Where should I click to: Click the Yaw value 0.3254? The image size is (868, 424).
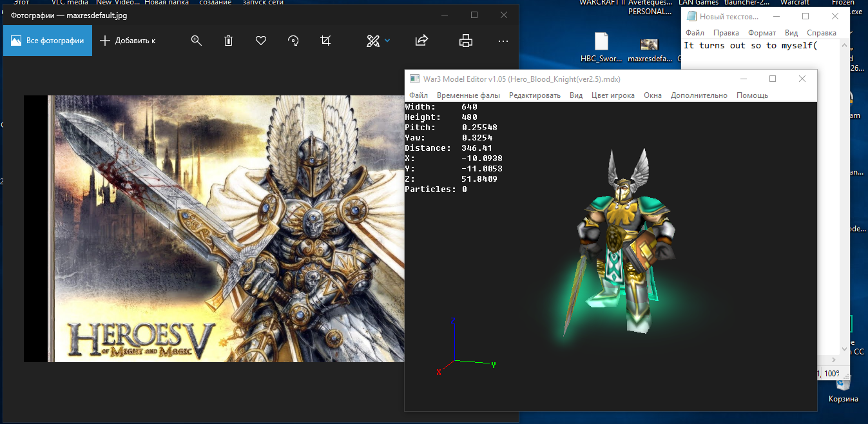(477, 138)
